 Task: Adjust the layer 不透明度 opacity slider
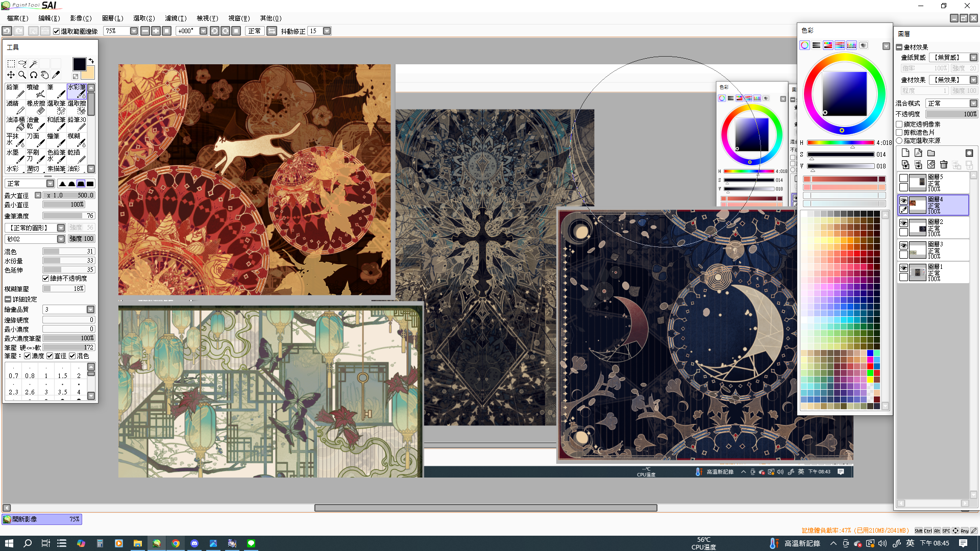[951, 114]
